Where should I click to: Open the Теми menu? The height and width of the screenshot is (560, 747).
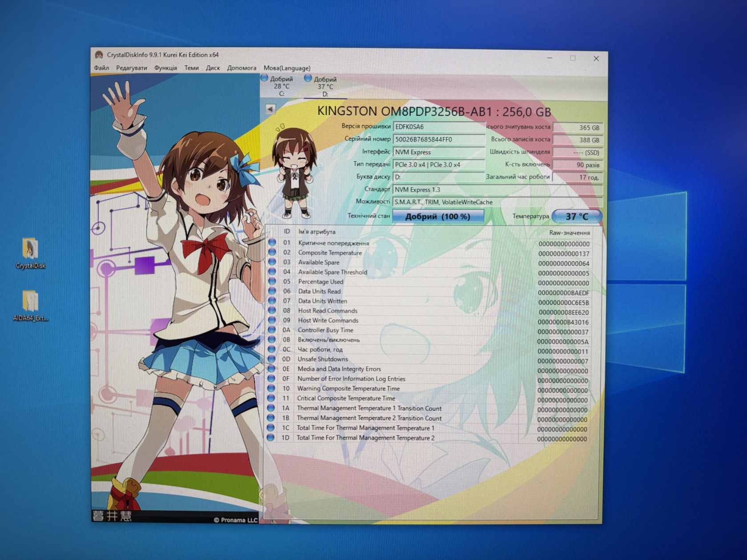(191, 68)
